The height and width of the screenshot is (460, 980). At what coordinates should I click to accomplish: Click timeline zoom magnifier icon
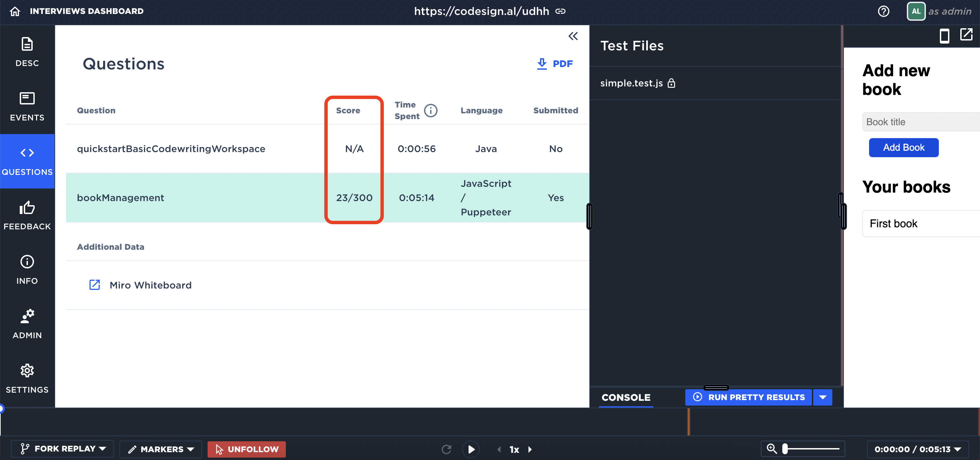coord(771,449)
